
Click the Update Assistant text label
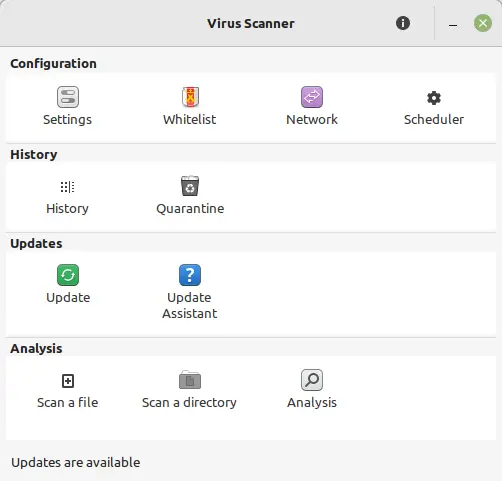tap(190, 305)
